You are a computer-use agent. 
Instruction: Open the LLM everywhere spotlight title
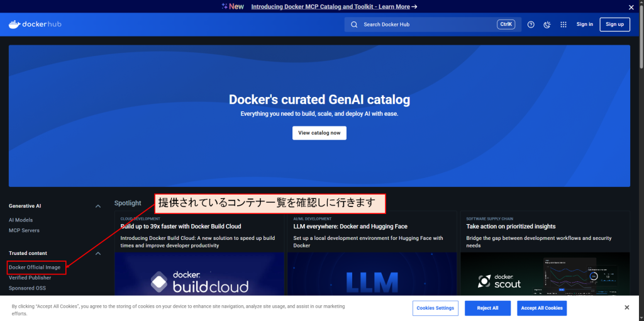350,227
